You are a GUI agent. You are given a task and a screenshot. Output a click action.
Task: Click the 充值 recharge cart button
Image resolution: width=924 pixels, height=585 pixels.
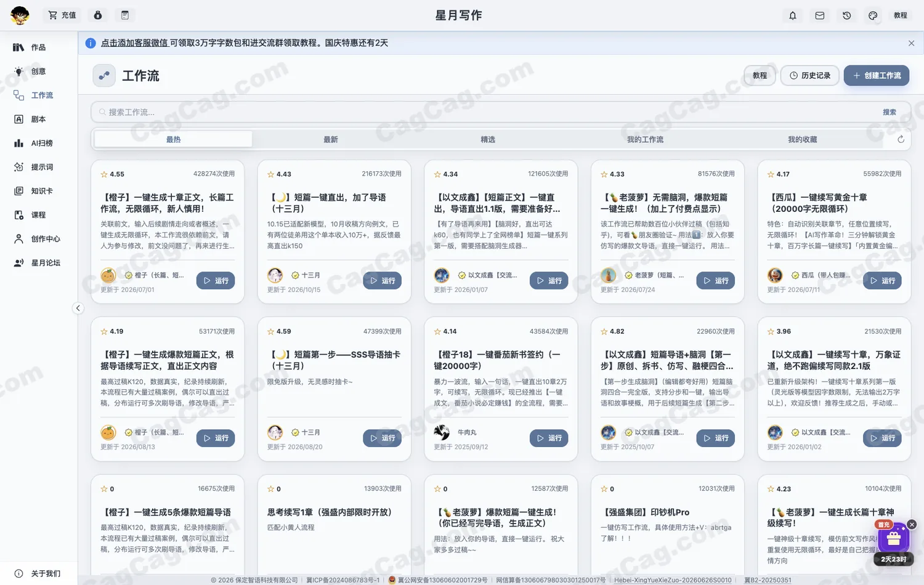point(62,15)
